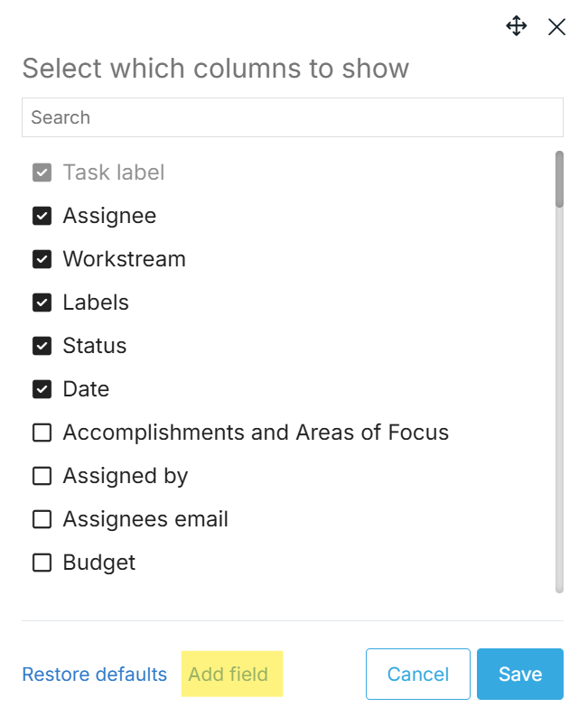
Task: Hide the Date column checkbox
Action: (42, 389)
